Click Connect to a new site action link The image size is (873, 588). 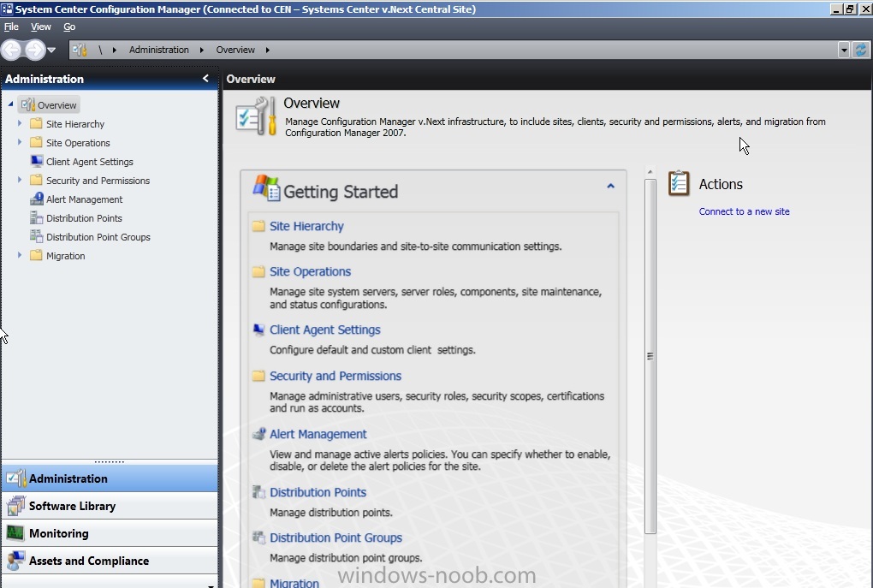pyautogui.click(x=744, y=211)
